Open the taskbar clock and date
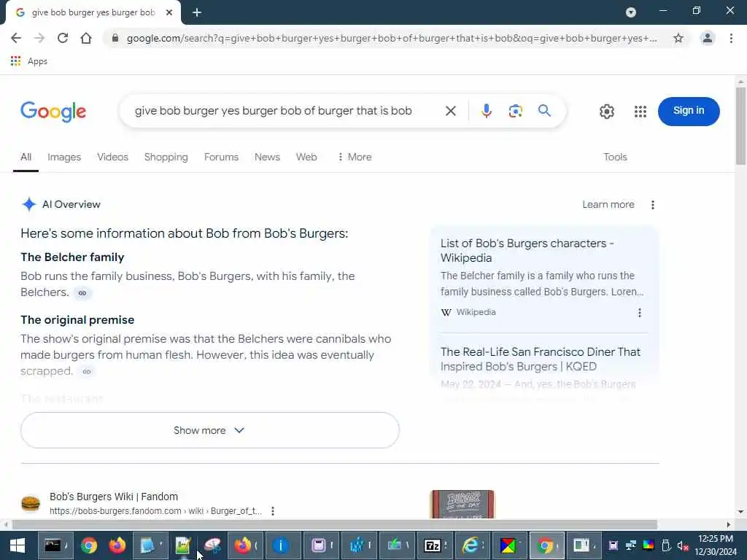Image resolution: width=747 pixels, height=560 pixels. (715, 545)
